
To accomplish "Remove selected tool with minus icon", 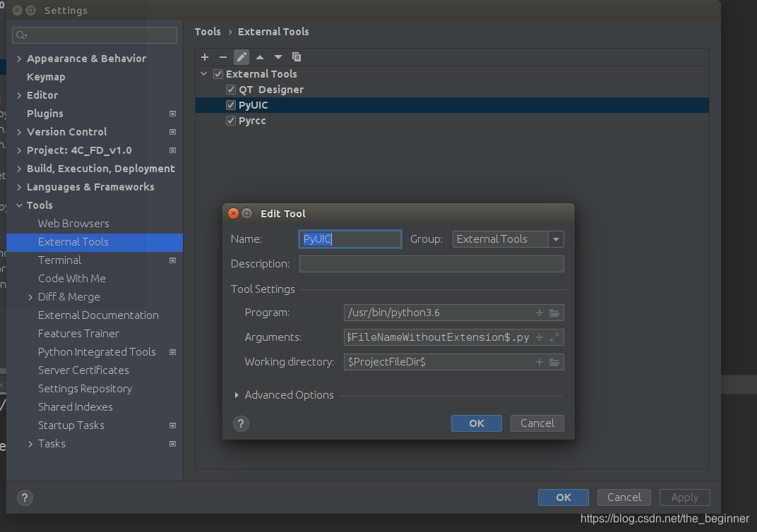I will click(222, 57).
